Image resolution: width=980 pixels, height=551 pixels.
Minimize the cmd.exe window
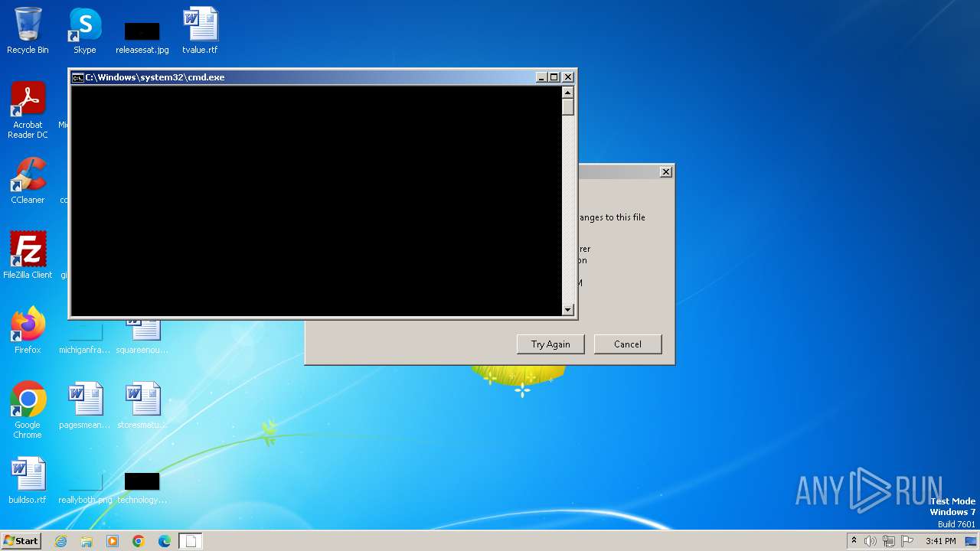(x=541, y=77)
